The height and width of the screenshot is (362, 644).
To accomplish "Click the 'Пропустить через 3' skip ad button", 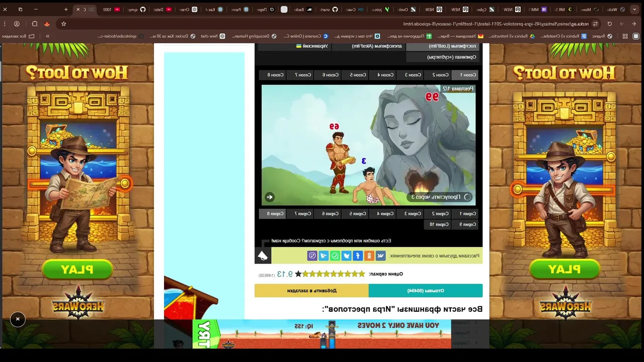I will [x=440, y=197].
